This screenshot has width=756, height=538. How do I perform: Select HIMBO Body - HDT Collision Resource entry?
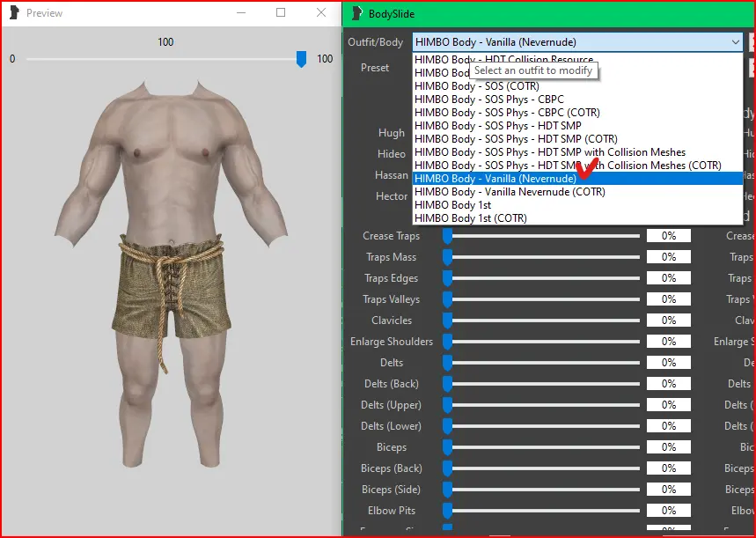tap(577, 59)
